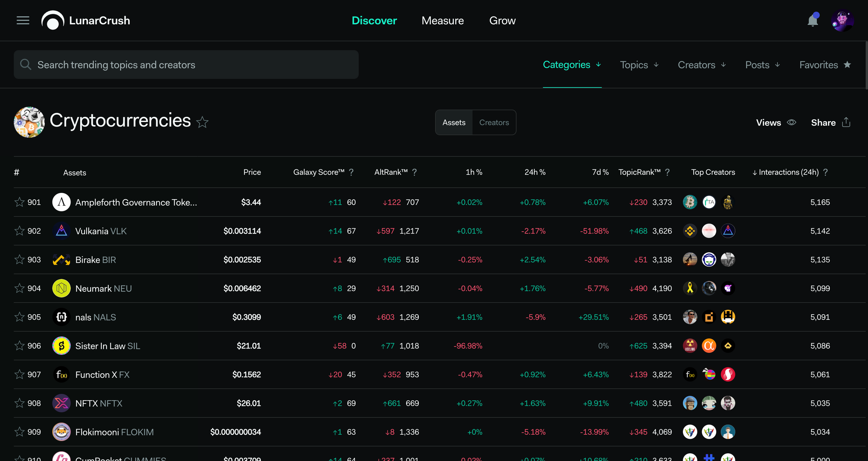Favorite the Cryptocurrencies category star

[x=202, y=122]
